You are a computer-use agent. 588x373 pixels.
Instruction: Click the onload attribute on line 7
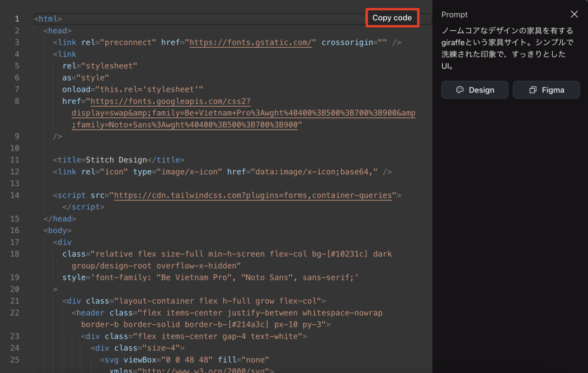click(x=133, y=89)
